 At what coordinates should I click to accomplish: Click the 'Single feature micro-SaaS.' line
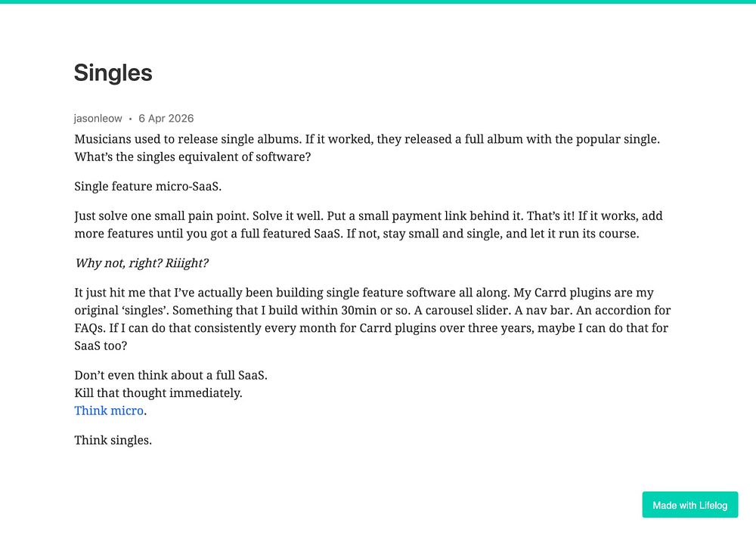pyautogui.click(x=148, y=186)
